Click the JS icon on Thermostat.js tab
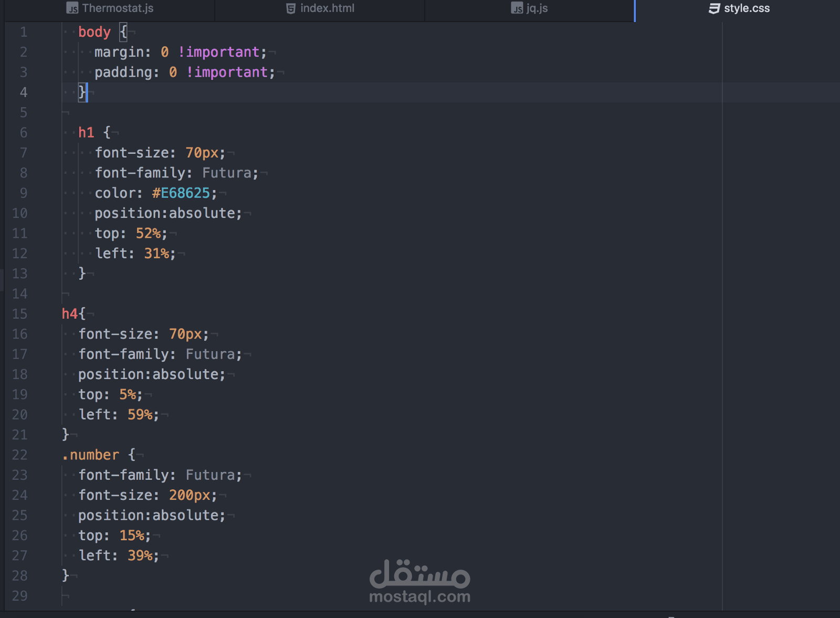Viewport: 840px width, 618px height. pyautogui.click(x=72, y=8)
